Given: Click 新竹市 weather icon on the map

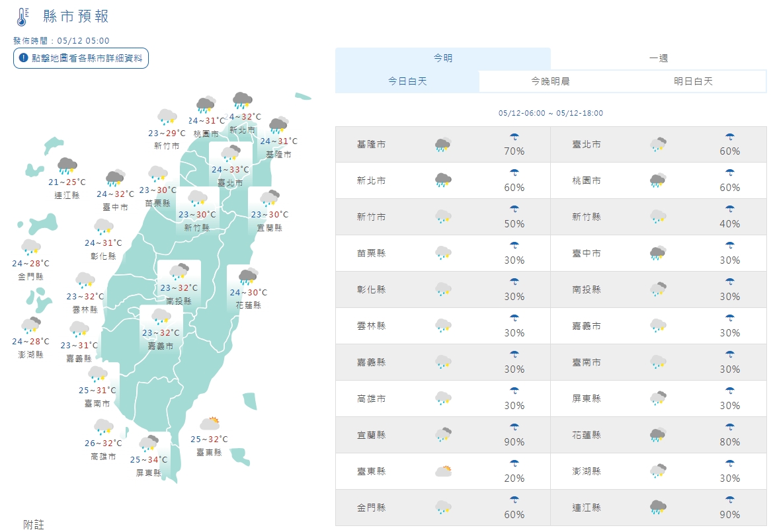Looking at the screenshot, I should tap(167, 117).
